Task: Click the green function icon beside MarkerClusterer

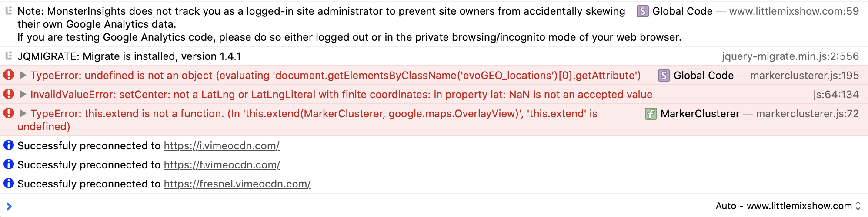Action: 651,114
